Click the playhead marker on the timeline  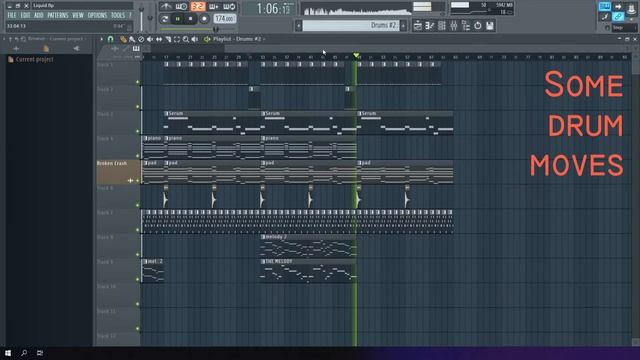click(x=356, y=55)
